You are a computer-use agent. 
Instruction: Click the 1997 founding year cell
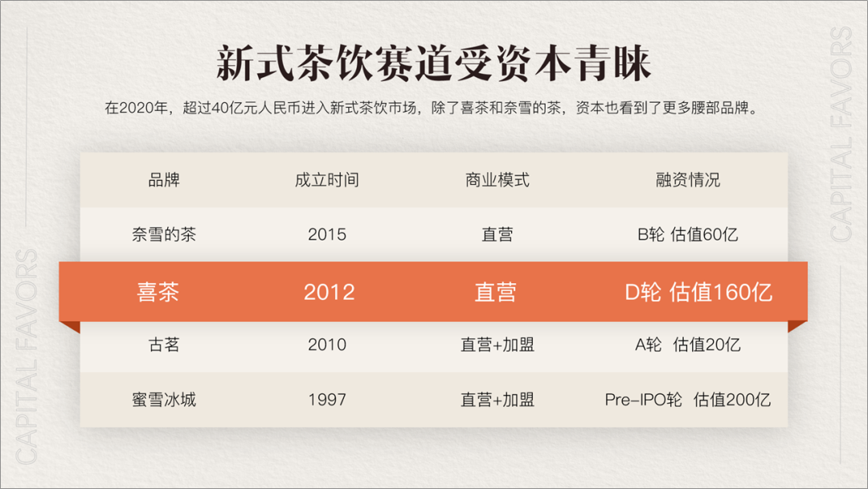(x=327, y=399)
